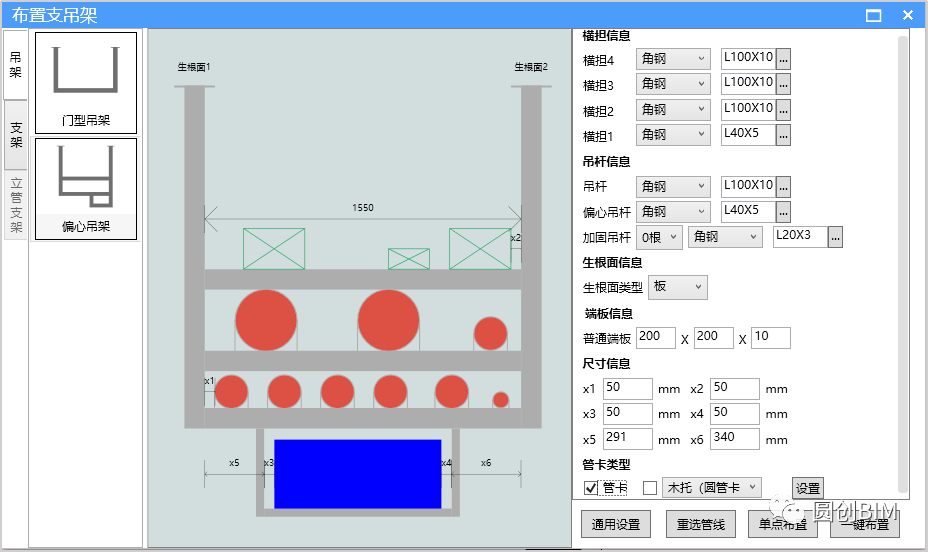Open 横担2 material type dropdown
Image resolution: width=928 pixels, height=552 pixels.
(x=673, y=109)
